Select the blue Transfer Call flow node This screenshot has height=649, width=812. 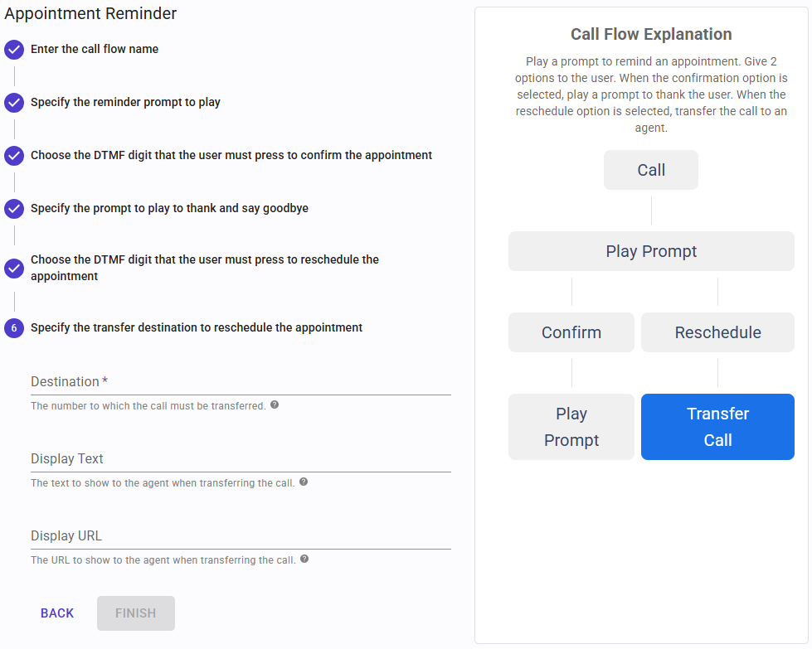717,427
